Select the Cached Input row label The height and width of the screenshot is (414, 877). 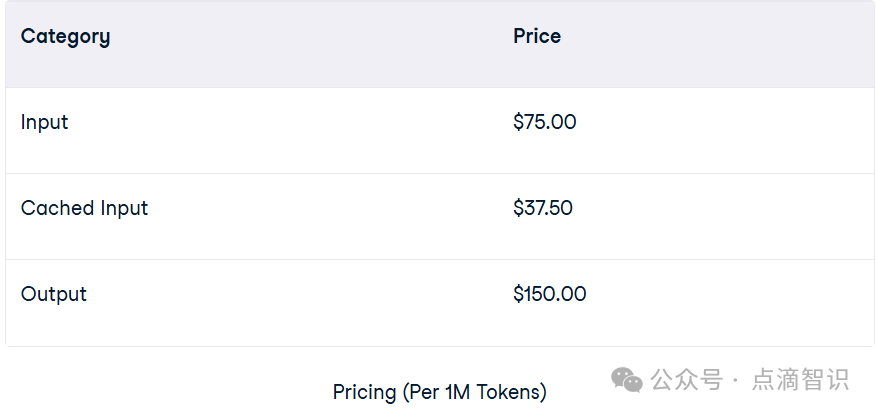click(84, 209)
